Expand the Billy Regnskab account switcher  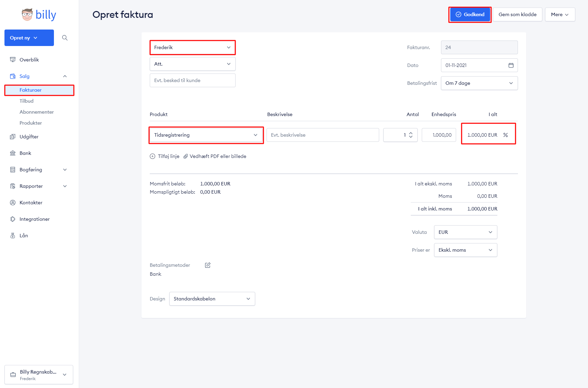[39, 375]
